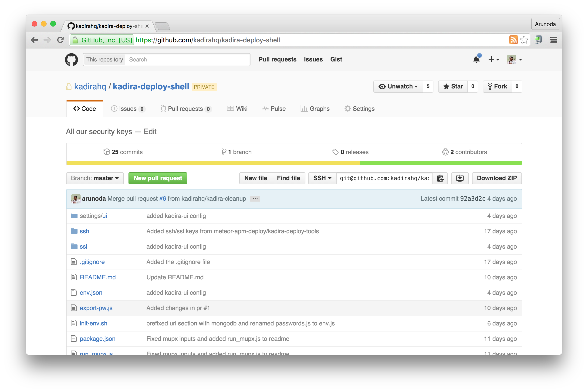
Task: Click the GitHub octocat logo
Action: click(71, 60)
